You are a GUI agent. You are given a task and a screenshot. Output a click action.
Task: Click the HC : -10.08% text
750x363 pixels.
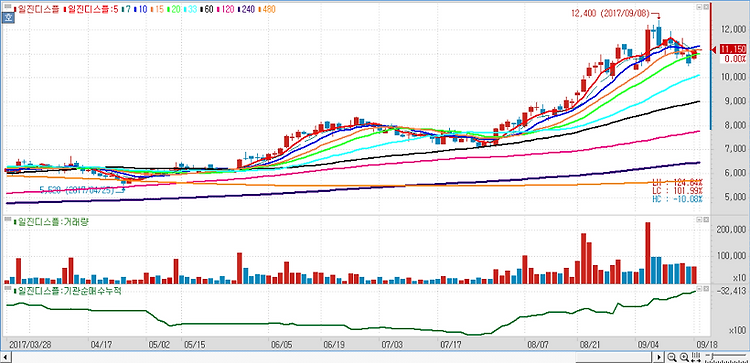[x=678, y=198]
